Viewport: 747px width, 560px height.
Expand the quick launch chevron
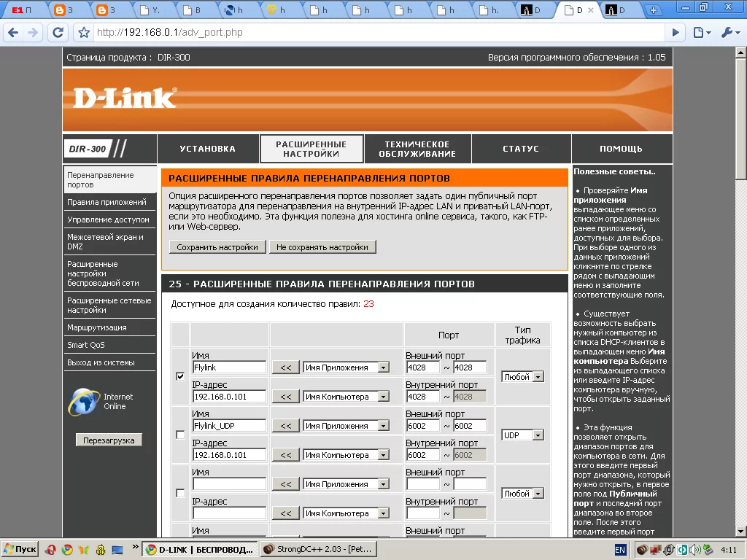tap(135, 547)
